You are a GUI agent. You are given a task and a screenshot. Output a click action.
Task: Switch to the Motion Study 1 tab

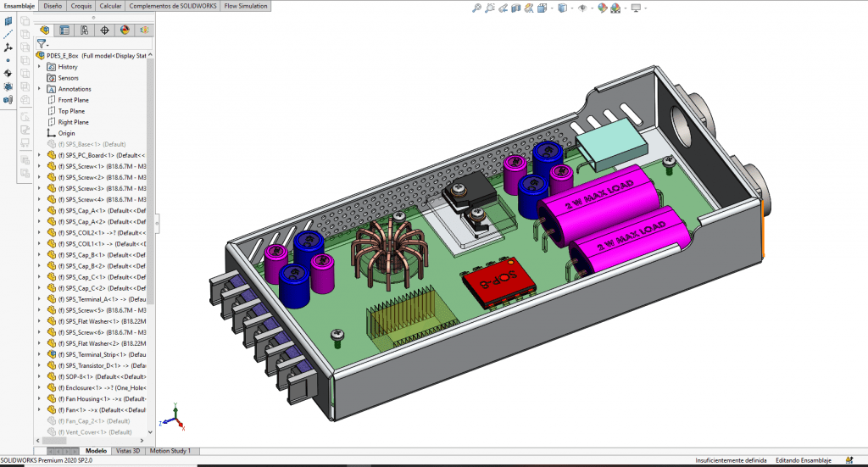click(x=170, y=451)
